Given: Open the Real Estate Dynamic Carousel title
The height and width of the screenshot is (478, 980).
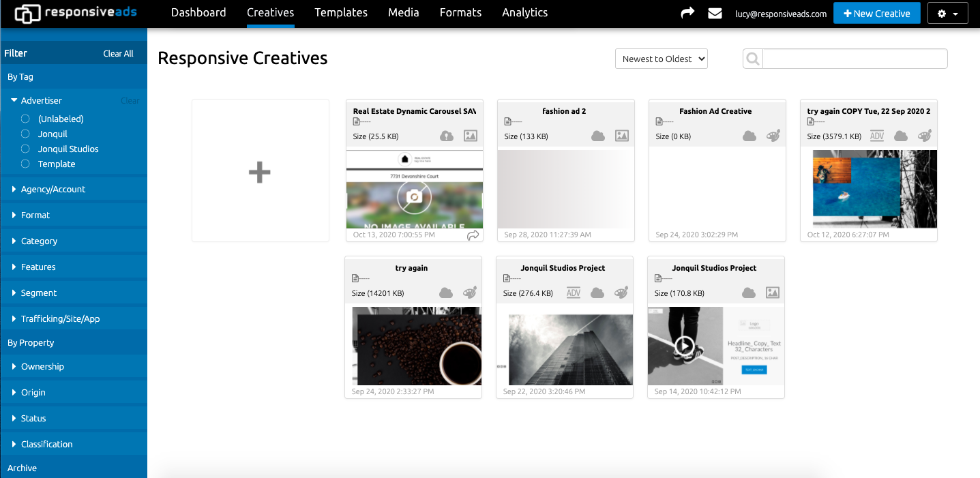Looking at the screenshot, I should 414,111.
